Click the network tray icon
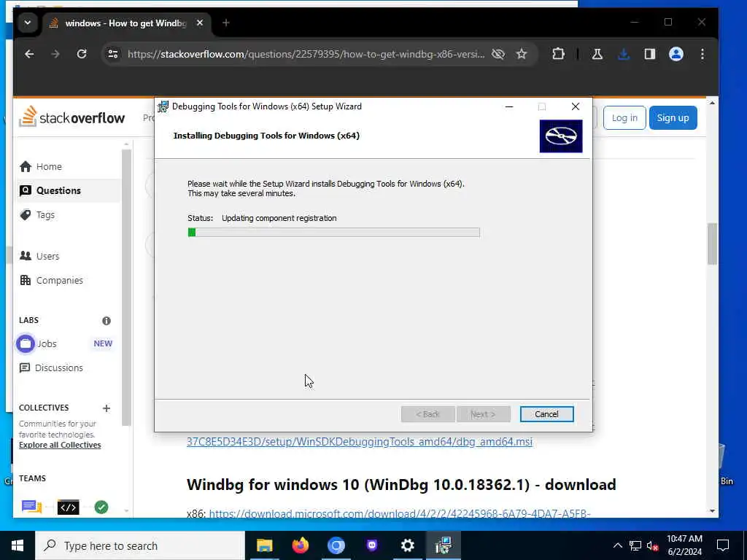The width and height of the screenshot is (747, 560). (635, 545)
